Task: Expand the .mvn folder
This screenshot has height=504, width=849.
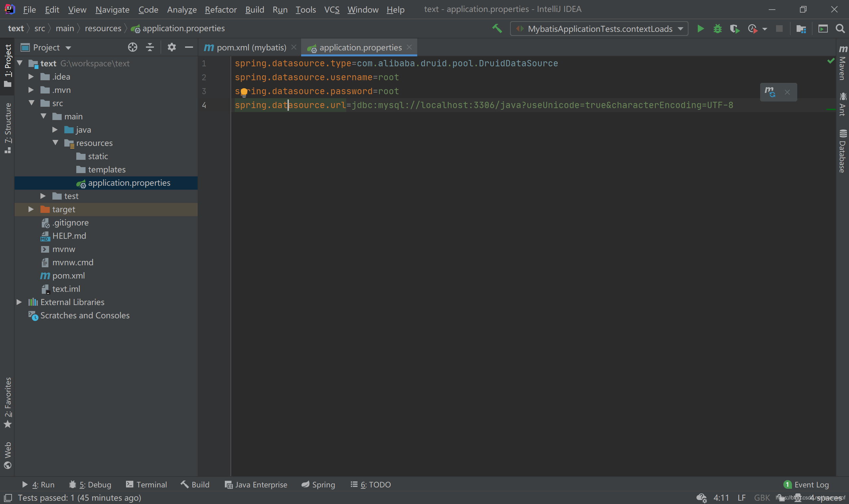Action: pos(31,90)
